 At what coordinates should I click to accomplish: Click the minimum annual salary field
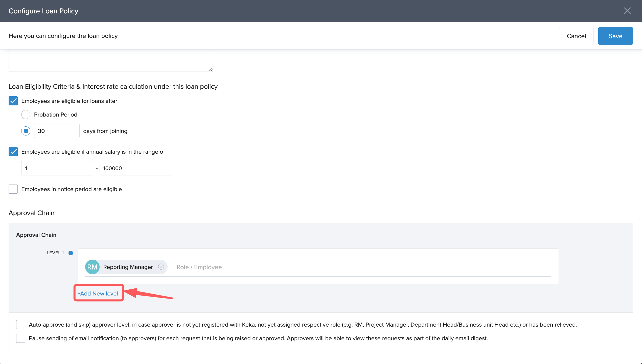58,168
